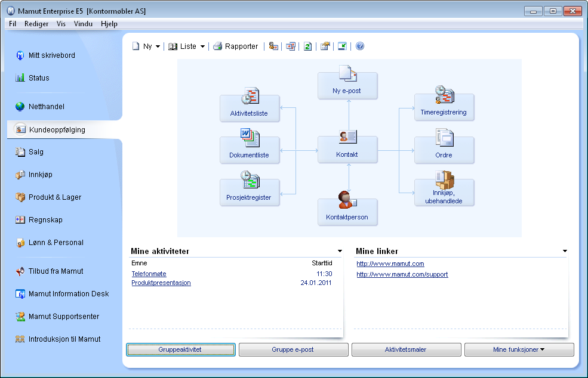The image size is (588, 378).
Task: Maximize the Mamut Enterprise window
Action: 553,11
